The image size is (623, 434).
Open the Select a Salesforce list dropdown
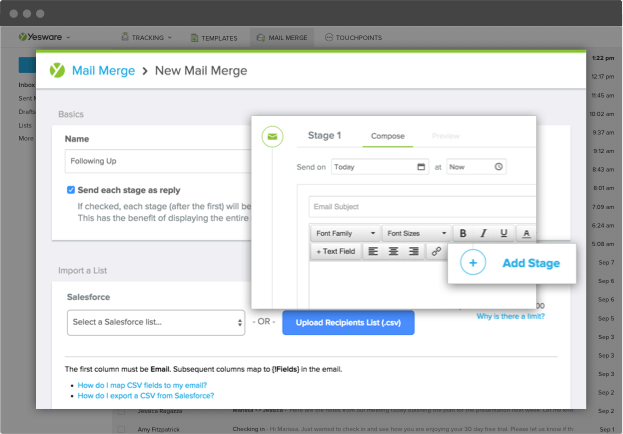(156, 322)
